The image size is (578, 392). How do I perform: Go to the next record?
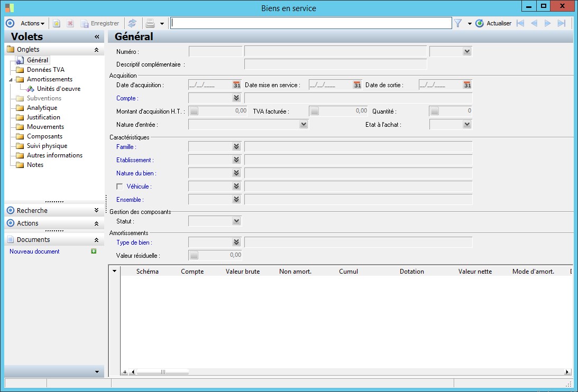548,23
